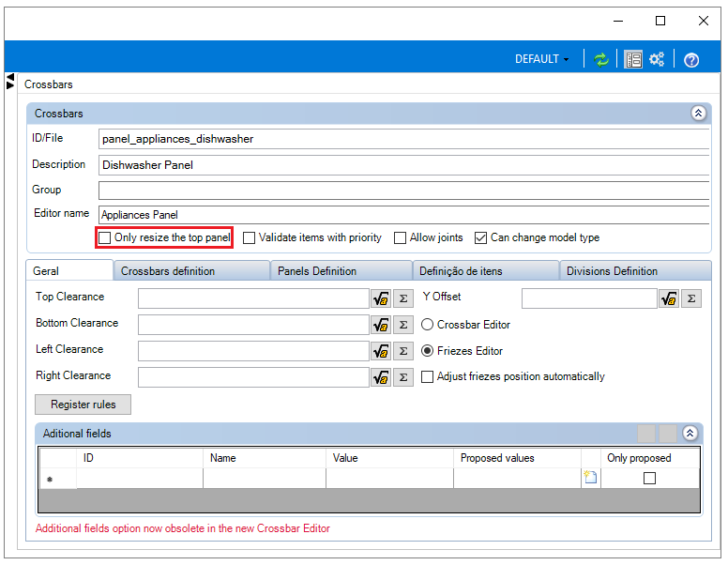
Task: Check Validate items with priority
Action: tap(250, 237)
